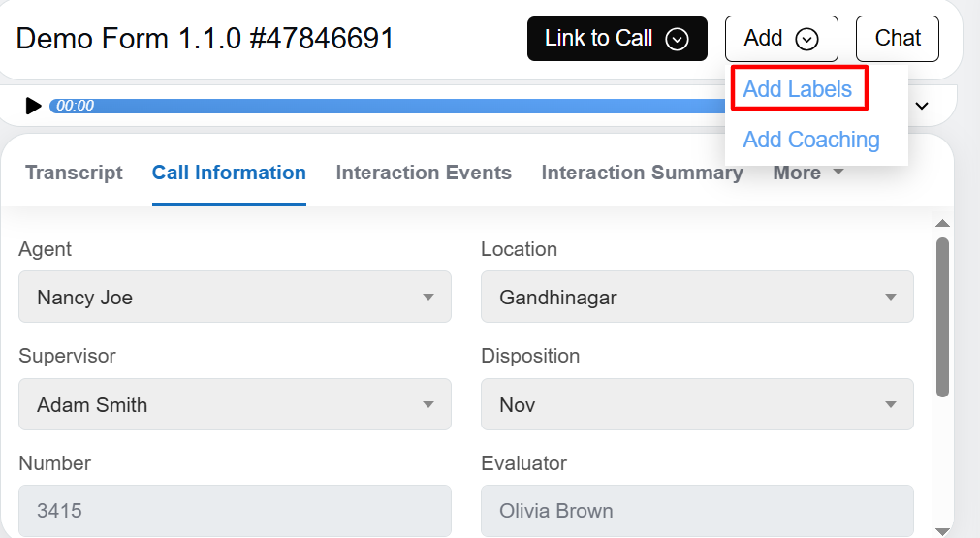The height and width of the screenshot is (538, 980).
Task: Open Location dropdown showing Gandhinagar
Action: coord(697,298)
